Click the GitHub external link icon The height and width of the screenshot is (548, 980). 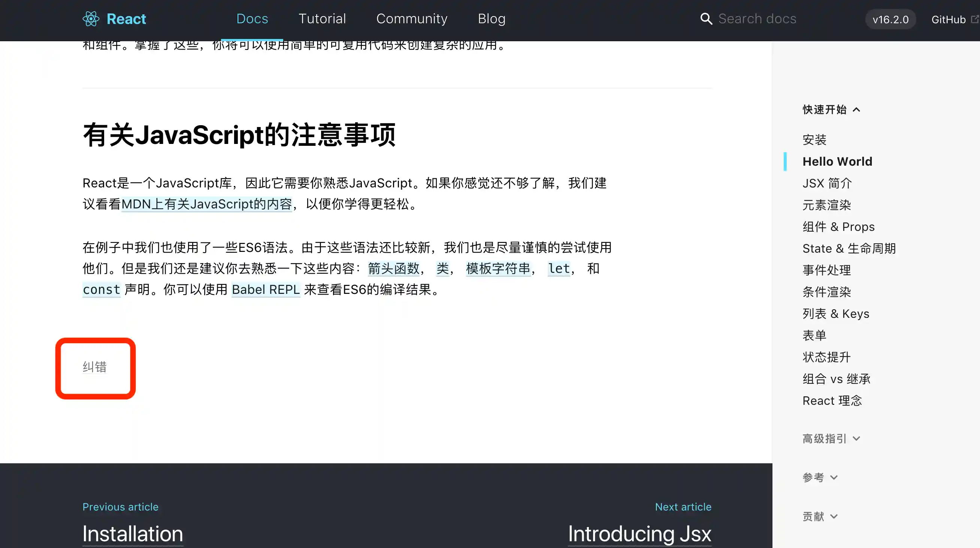point(974,19)
